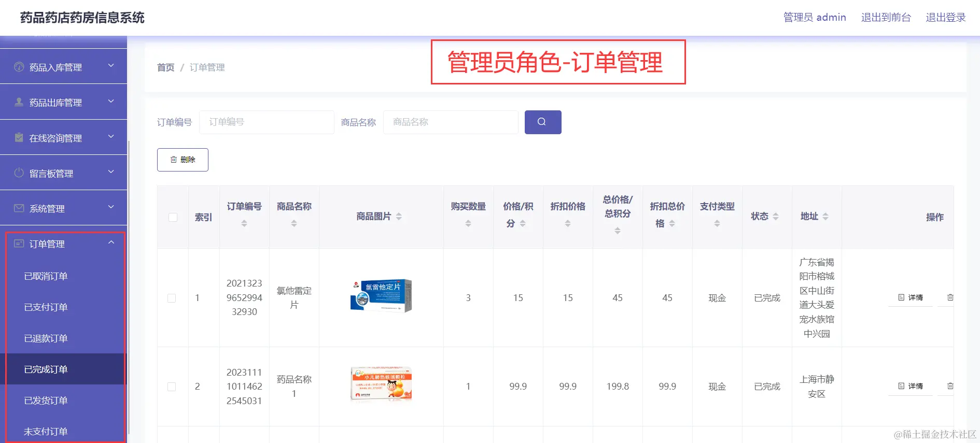Image resolution: width=980 pixels, height=443 pixels.
Task: Click product name 氯他雷定片 cell
Action: pos(294,297)
